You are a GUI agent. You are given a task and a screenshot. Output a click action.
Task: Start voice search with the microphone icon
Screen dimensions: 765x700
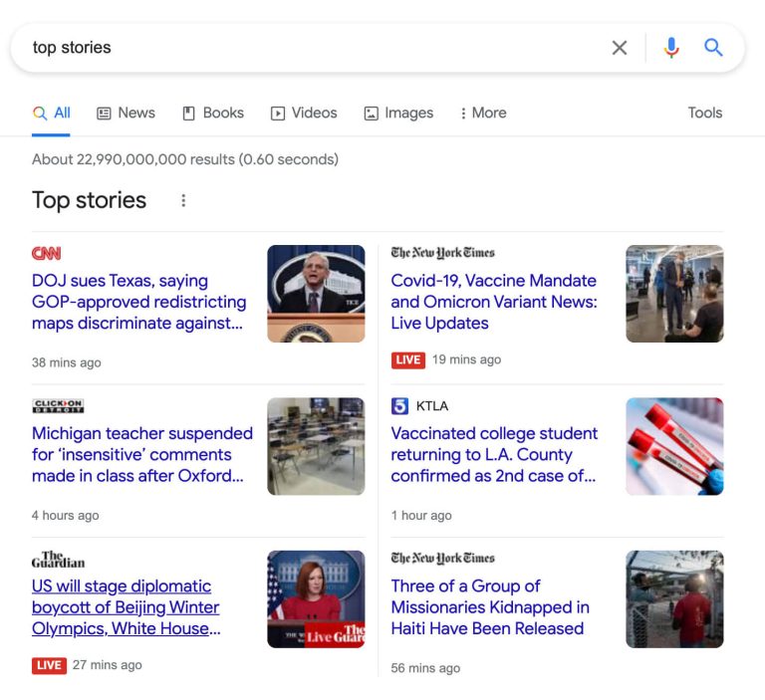point(671,48)
